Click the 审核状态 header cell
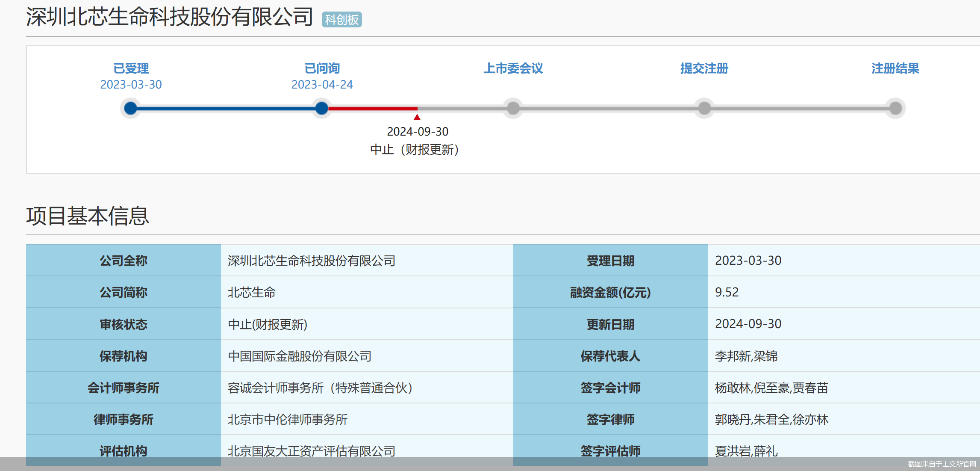Image resolution: width=980 pixels, height=471 pixels. click(124, 324)
